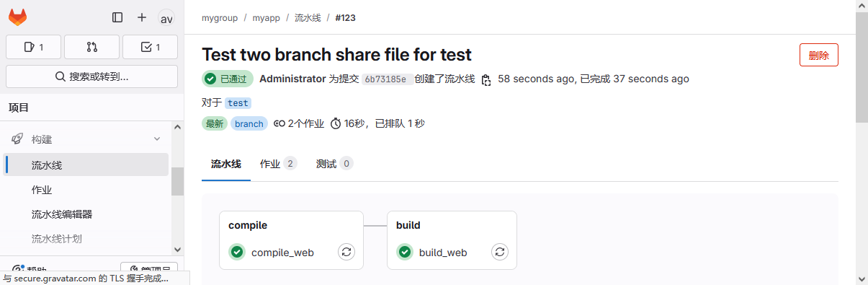
Task: Open the GitLab logo homepage
Action: 18,17
